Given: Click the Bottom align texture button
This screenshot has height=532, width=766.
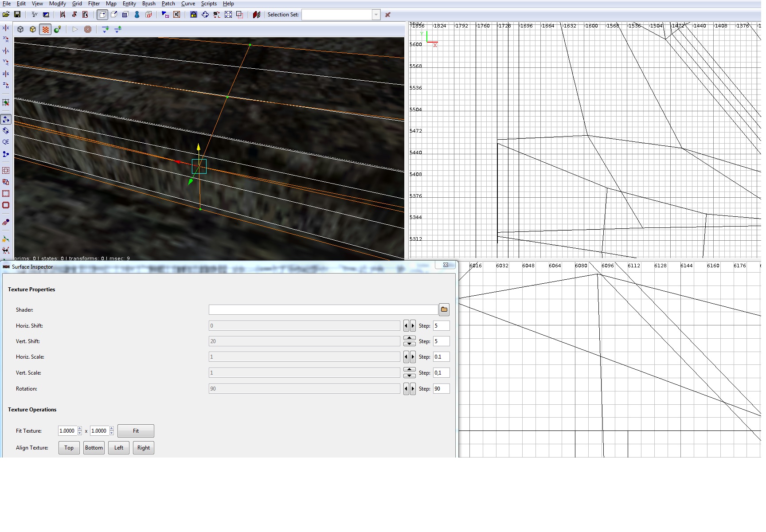Looking at the screenshot, I should 94,448.
